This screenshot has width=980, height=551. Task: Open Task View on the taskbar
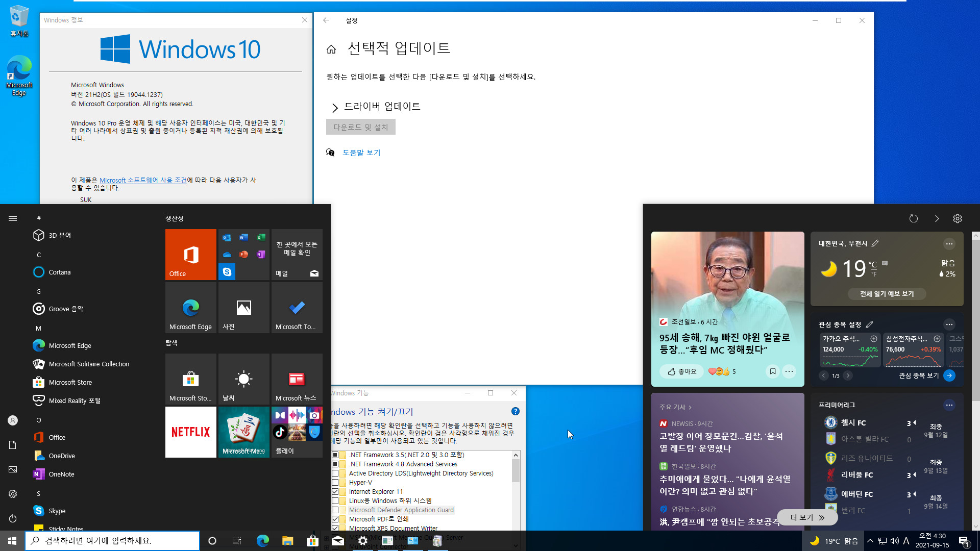(x=237, y=541)
